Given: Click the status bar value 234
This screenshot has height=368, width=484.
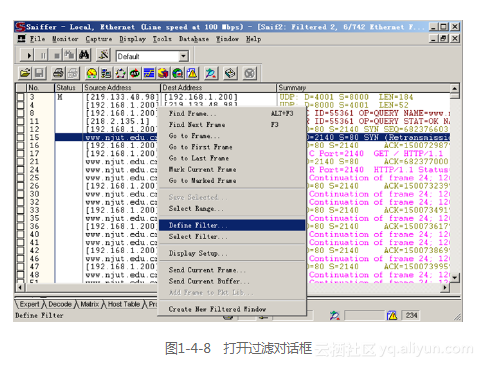Looking at the screenshot, I should pos(411,315).
